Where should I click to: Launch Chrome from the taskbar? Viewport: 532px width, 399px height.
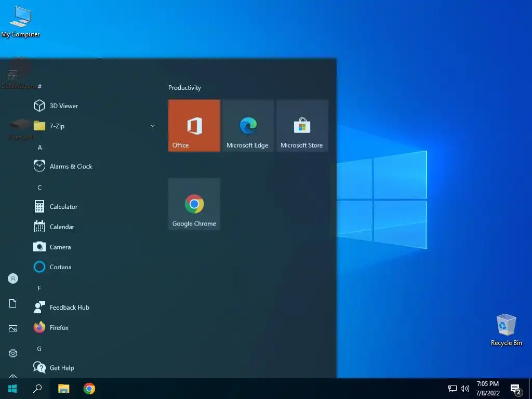pos(89,389)
